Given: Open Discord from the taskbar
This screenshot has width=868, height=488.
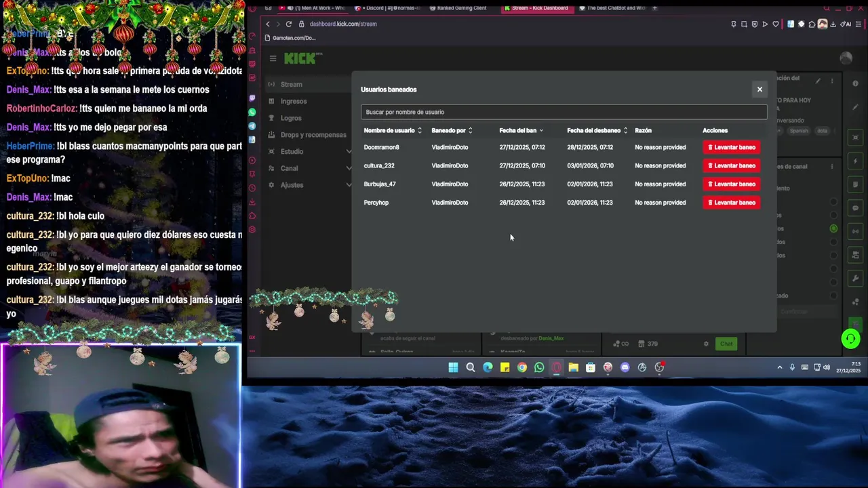Looking at the screenshot, I should pos(625,367).
